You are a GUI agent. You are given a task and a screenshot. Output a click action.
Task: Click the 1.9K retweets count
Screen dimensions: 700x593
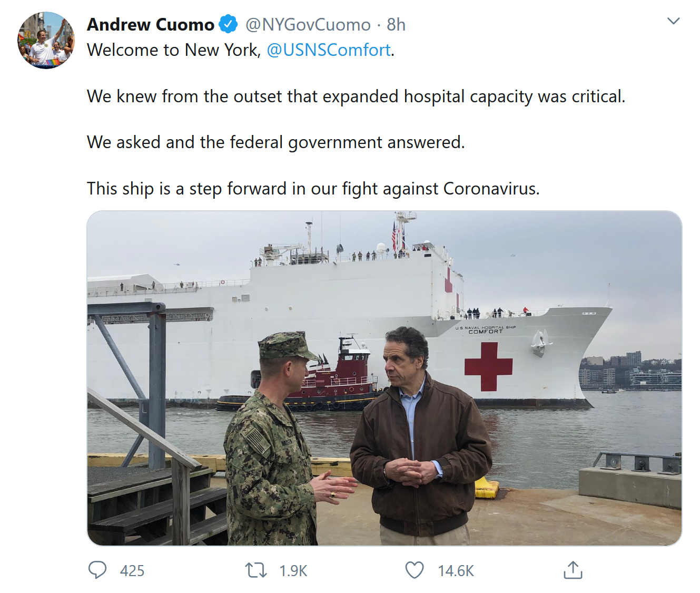[x=293, y=571]
